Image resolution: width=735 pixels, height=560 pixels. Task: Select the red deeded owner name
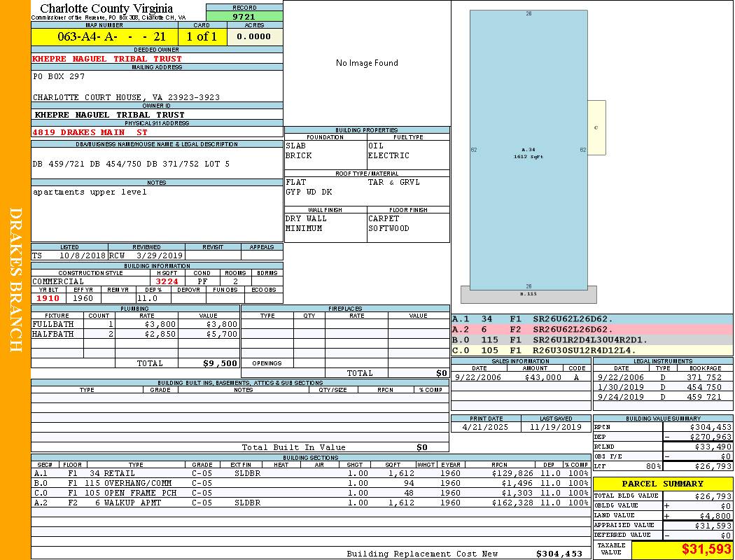pyautogui.click(x=108, y=59)
